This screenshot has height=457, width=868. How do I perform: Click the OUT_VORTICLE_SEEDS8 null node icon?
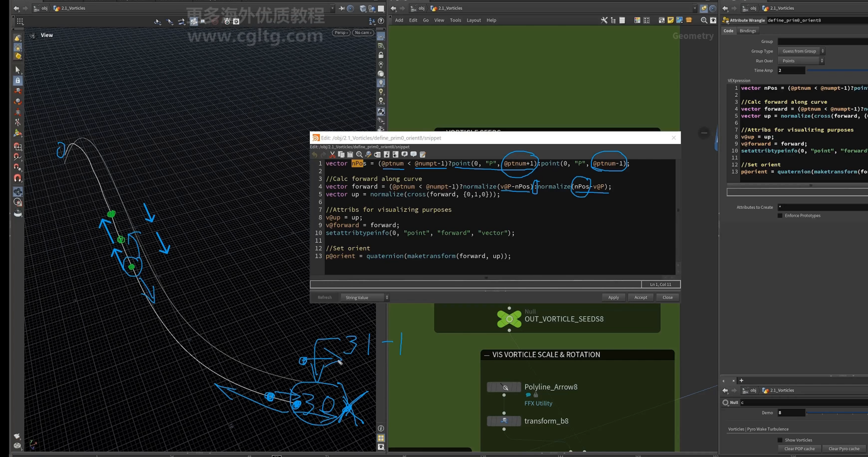point(509,319)
